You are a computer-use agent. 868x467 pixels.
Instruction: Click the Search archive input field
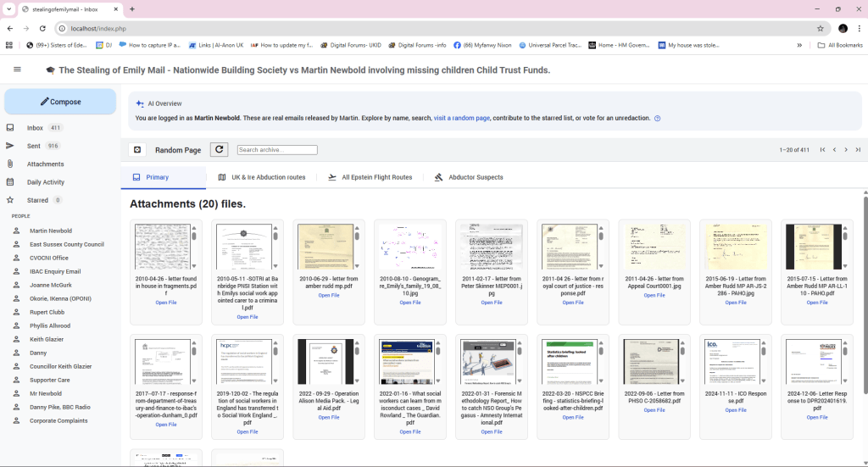click(x=277, y=150)
